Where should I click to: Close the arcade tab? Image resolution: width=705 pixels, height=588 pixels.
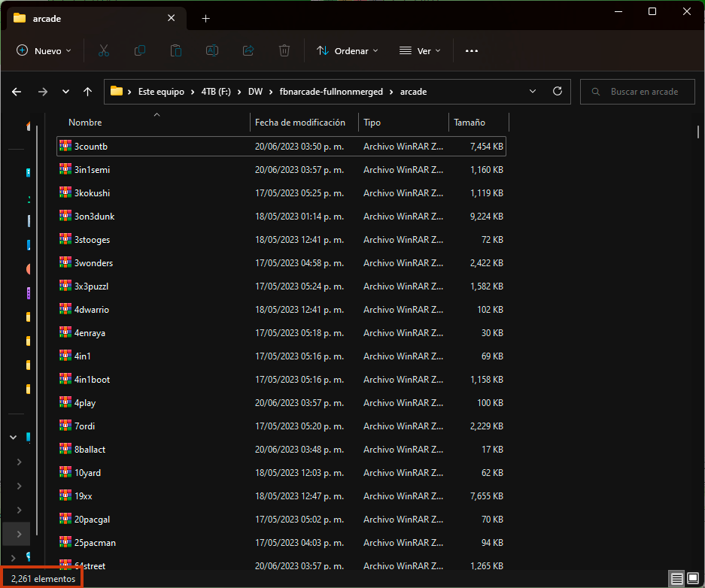tap(172, 18)
